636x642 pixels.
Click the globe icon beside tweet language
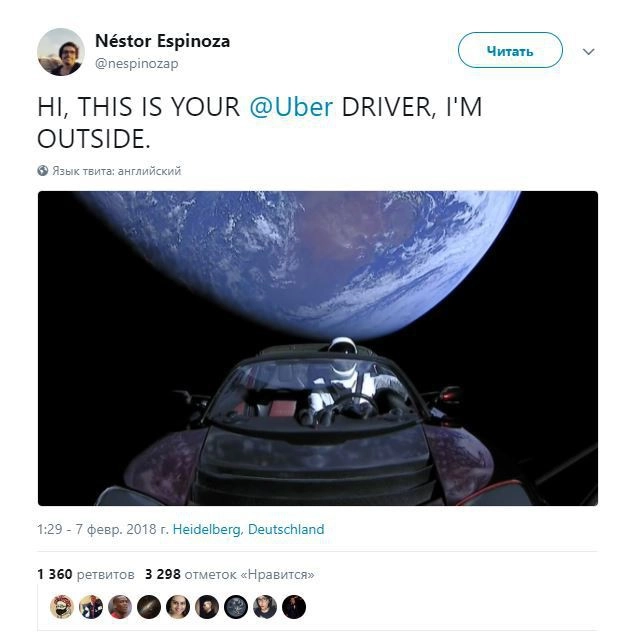pos(43,170)
